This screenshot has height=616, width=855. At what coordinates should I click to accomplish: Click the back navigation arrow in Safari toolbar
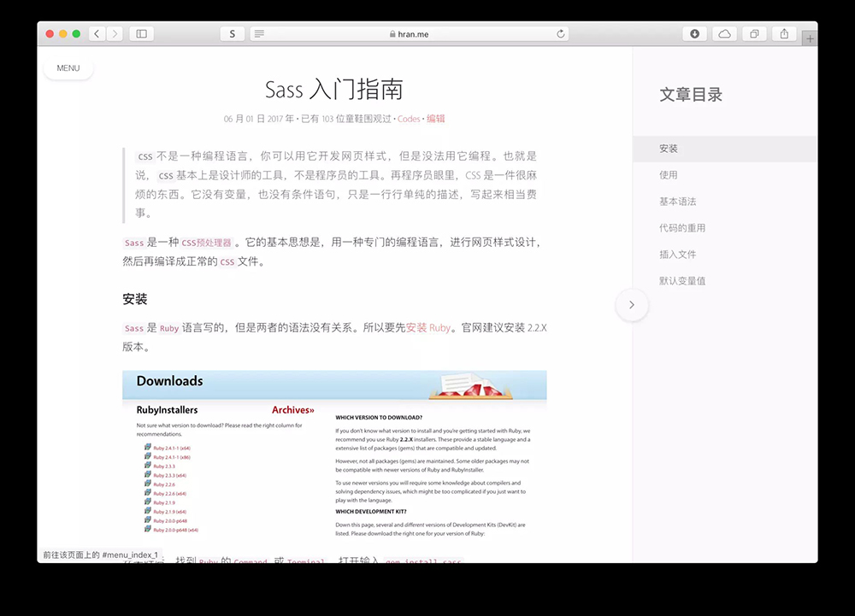(97, 33)
